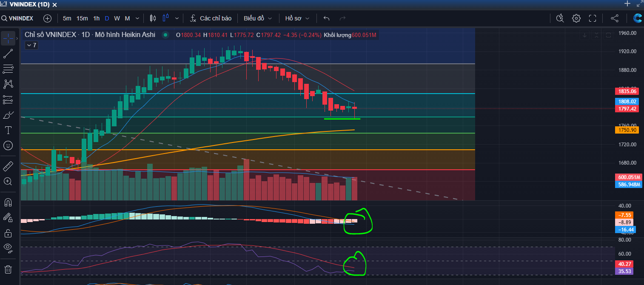Image resolution: width=644 pixels, height=285 pixels.
Task: Click the blue C logo icon
Action: point(637,18)
